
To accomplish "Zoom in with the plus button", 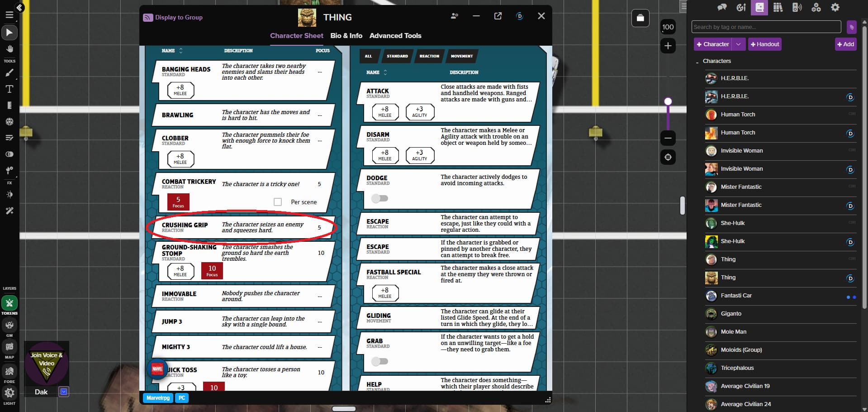I will point(668,46).
